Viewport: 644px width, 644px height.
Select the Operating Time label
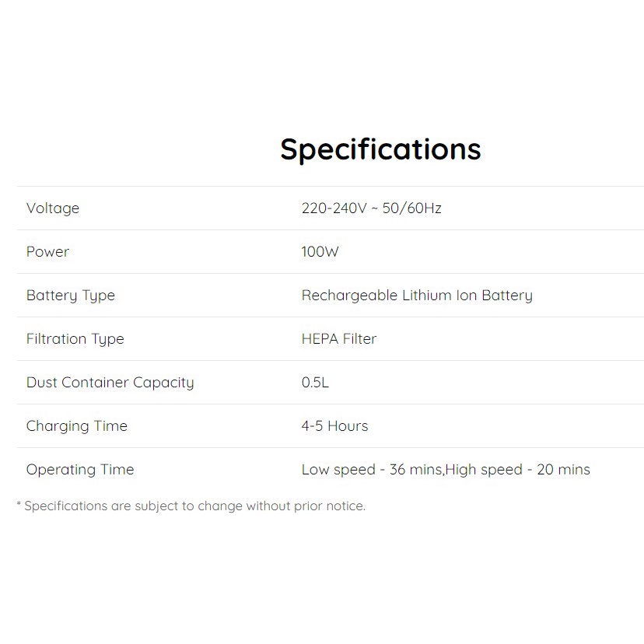(x=80, y=470)
